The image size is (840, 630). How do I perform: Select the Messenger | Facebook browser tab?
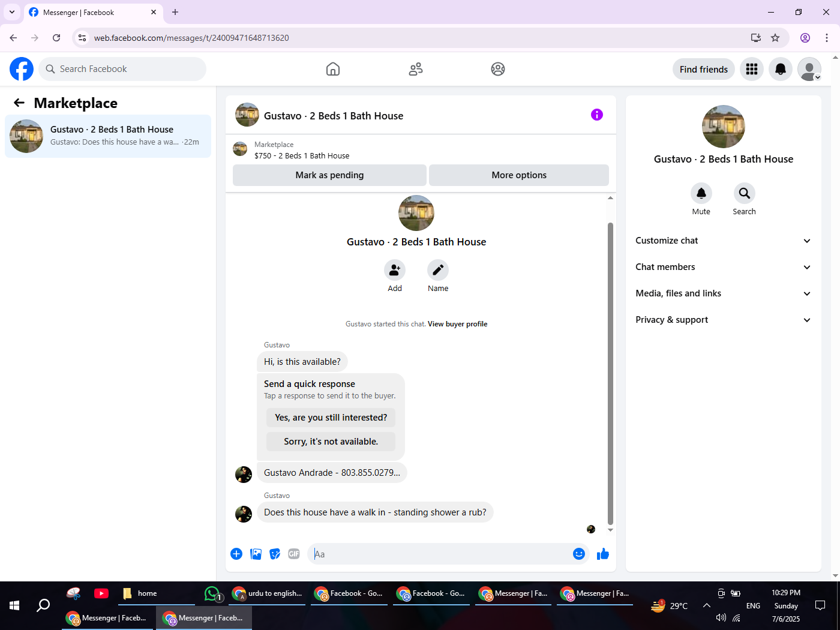[93, 12]
